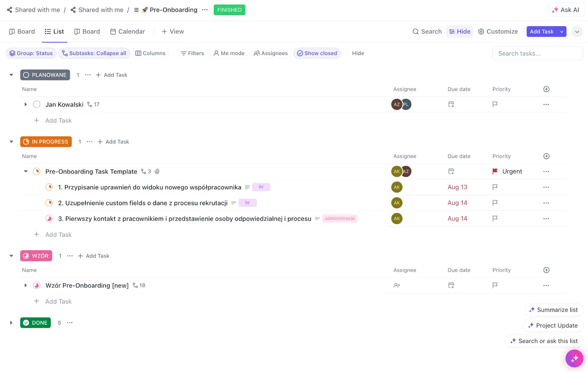Viewport: 588px width, 372px height.
Task: Open the Calendar view tab
Action: click(x=128, y=32)
